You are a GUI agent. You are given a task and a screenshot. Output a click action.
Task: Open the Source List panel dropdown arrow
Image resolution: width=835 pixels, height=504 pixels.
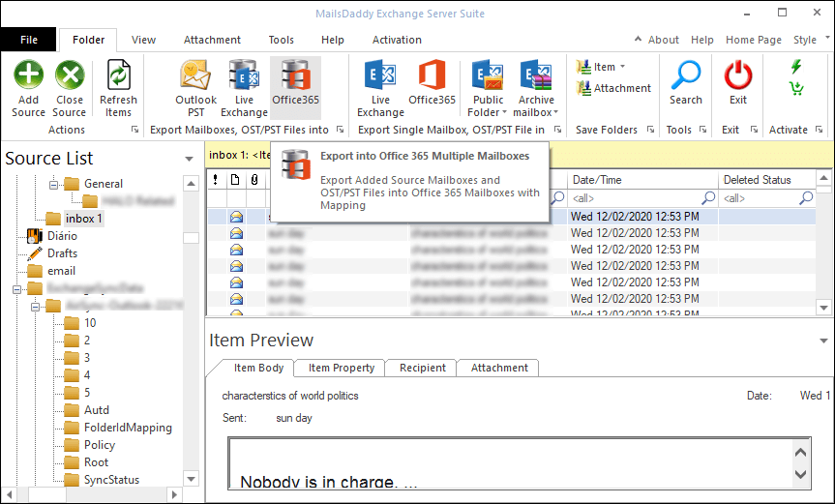tap(189, 159)
